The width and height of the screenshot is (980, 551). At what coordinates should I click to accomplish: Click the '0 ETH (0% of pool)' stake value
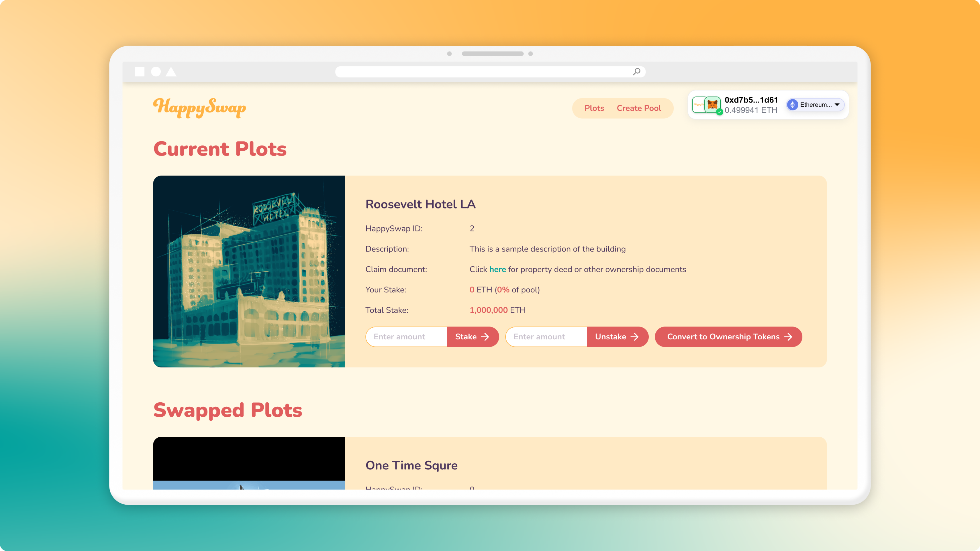pyautogui.click(x=504, y=290)
